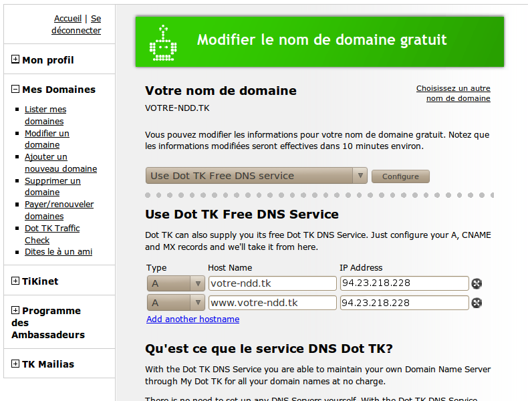
Task: Open record type dropdown for www.votre-ndd.tk row
Action: point(176,303)
